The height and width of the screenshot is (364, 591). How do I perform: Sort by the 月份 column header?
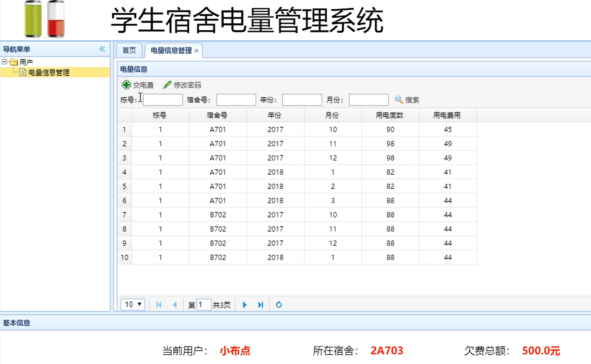(x=333, y=115)
